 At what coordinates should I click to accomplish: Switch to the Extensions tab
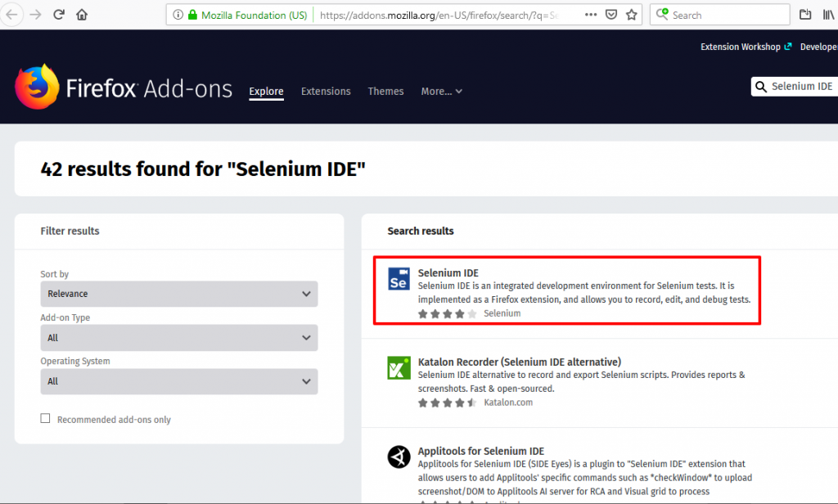pyautogui.click(x=326, y=92)
